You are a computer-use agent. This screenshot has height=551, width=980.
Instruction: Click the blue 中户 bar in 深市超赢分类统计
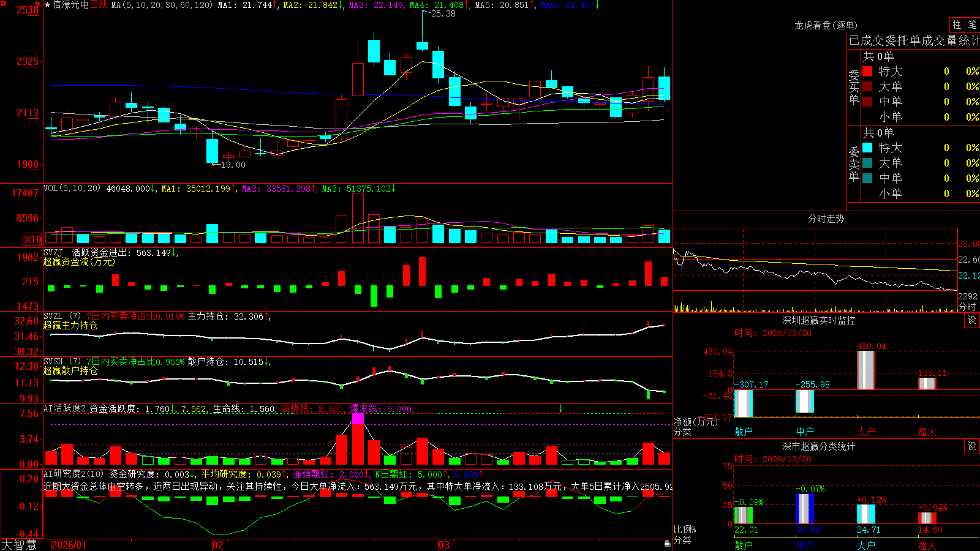pyautogui.click(x=805, y=508)
